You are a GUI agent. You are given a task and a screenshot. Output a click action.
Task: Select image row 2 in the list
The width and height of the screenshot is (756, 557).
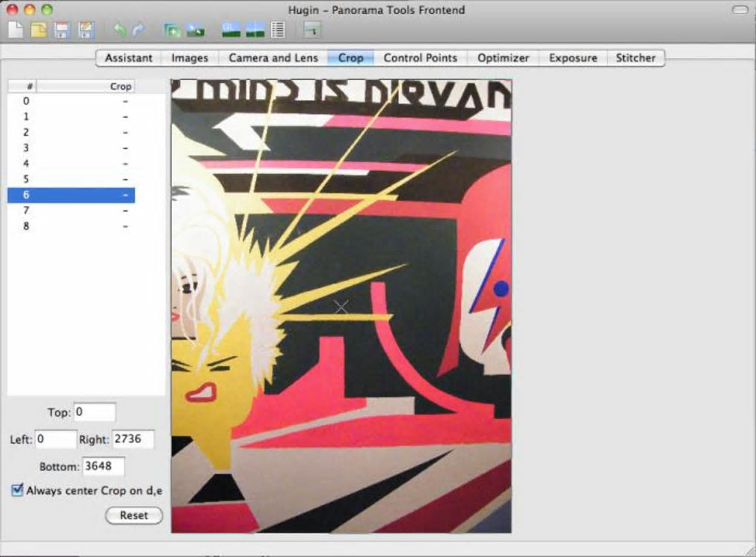pos(71,132)
